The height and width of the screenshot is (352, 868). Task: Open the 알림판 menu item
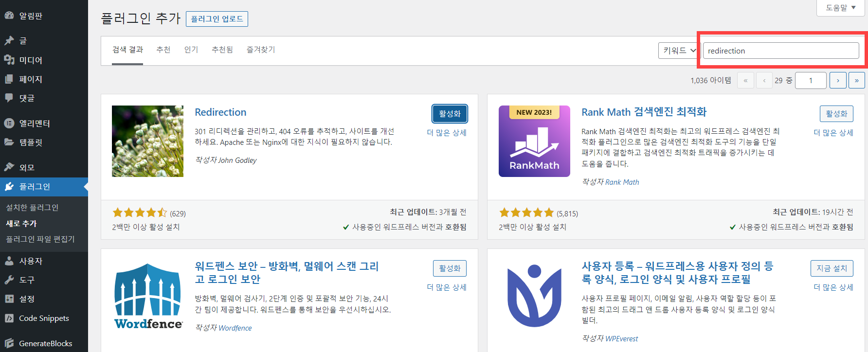[x=31, y=16]
